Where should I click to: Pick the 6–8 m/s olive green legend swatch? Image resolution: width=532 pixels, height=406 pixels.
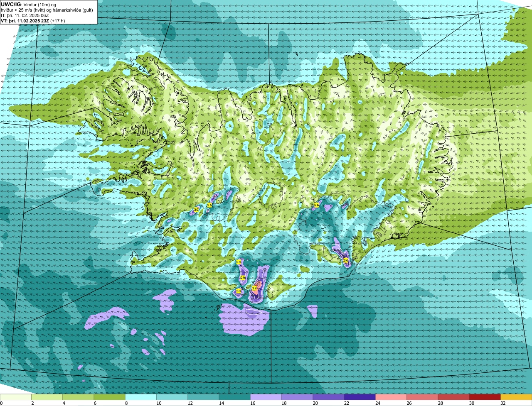(x=109, y=397)
